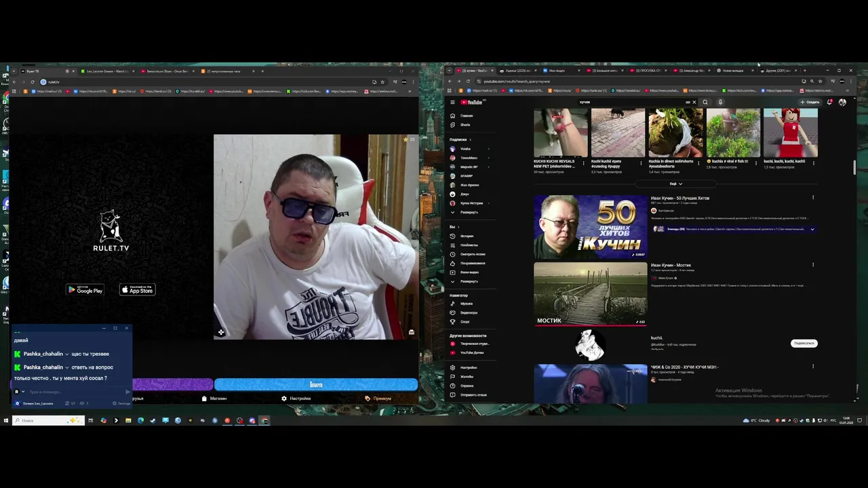This screenshot has height=488, width=868.
Task: Open the YouTube hamburger guide menu
Action: point(452,102)
